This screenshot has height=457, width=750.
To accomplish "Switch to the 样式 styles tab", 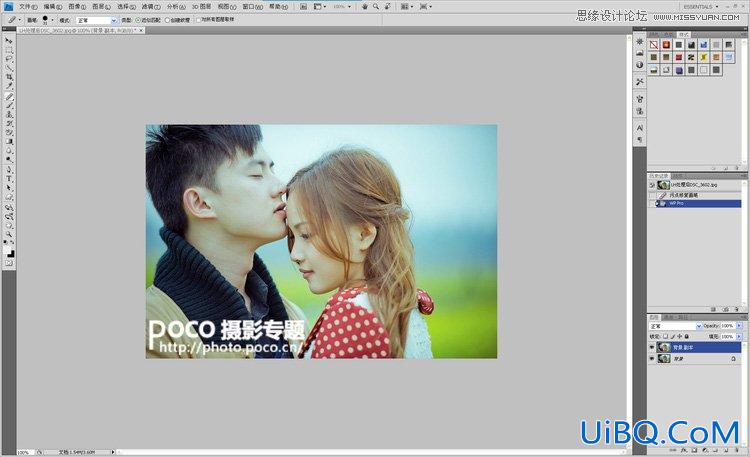I will click(x=684, y=34).
